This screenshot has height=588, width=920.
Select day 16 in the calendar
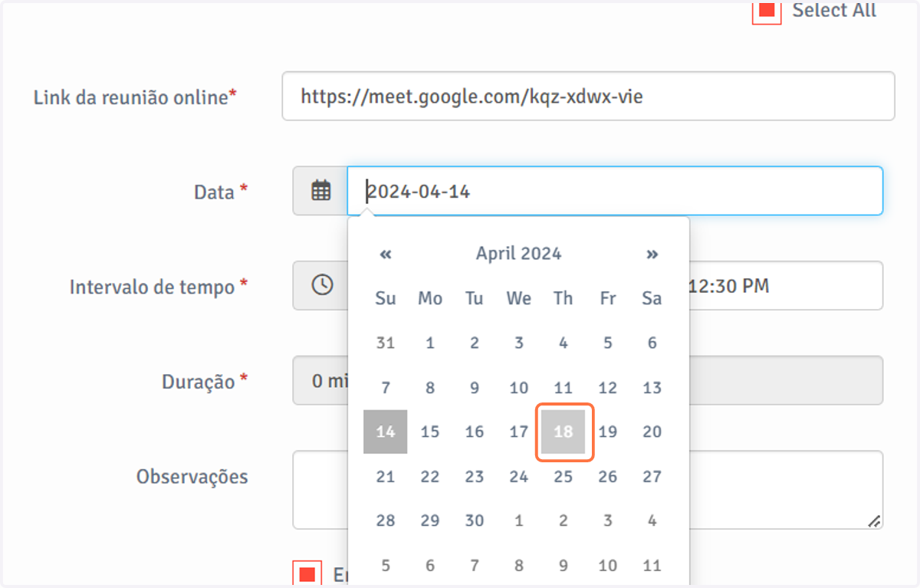point(475,432)
